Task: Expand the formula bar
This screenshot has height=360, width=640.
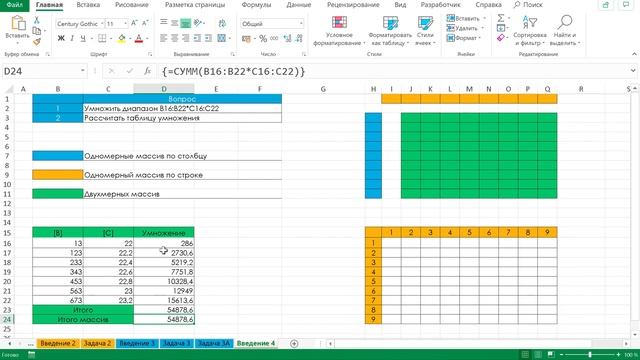Action: tap(633, 71)
